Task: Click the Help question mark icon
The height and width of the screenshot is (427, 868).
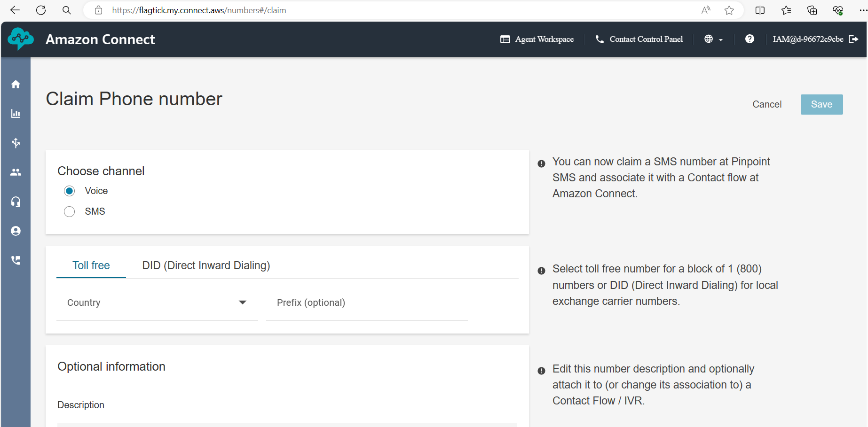Action: pyautogui.click(x=750, y=39)
